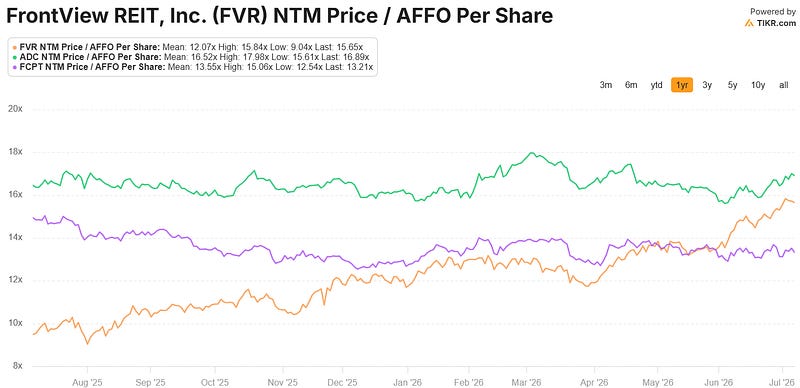Click the TIKR.com logo icon
The width and height of the screenshot is (800, 388).
[x=749, y=23]
